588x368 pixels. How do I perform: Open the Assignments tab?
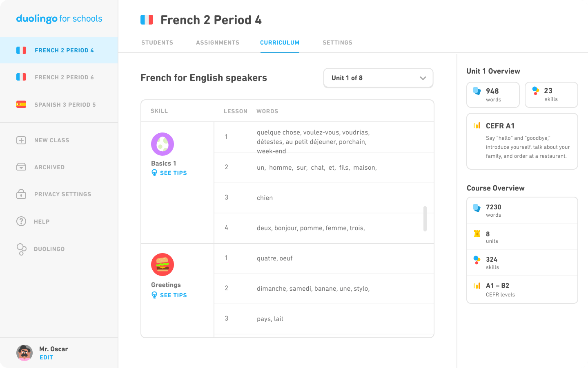[x=218, y=43]
